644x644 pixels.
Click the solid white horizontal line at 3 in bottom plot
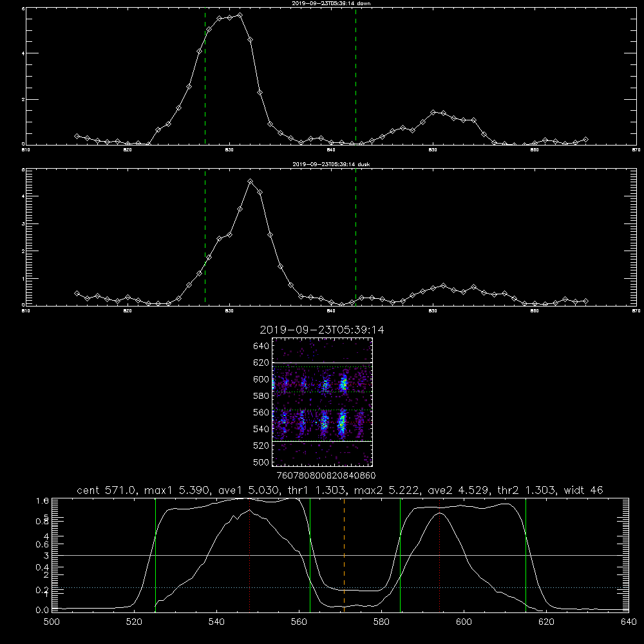(340, 555)
